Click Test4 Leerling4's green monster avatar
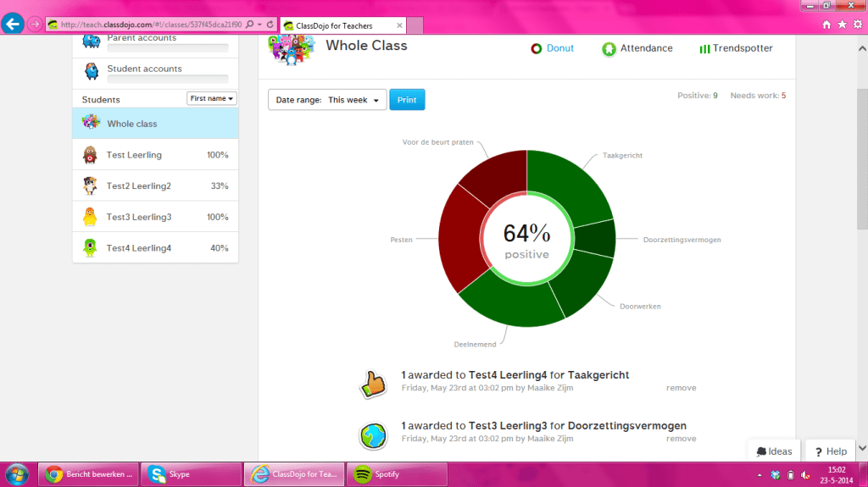Image resolution: width=868 pixels, height=487 pixels. 90,248
